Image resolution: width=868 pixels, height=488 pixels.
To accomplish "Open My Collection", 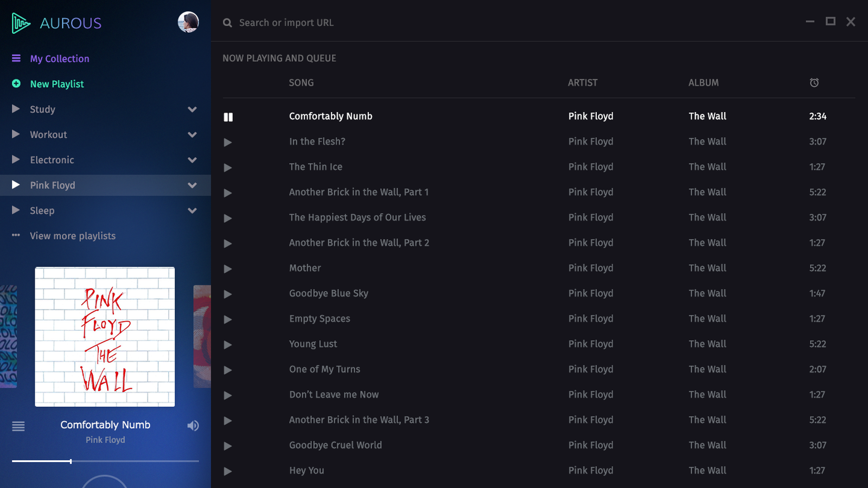I will point(60,59).
